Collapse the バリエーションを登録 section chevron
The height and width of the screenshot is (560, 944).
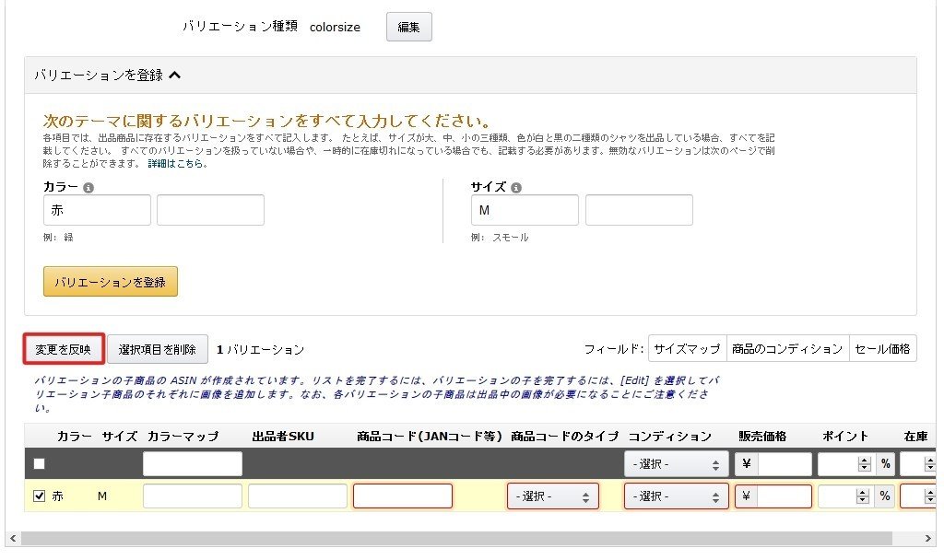coord(174,76)
